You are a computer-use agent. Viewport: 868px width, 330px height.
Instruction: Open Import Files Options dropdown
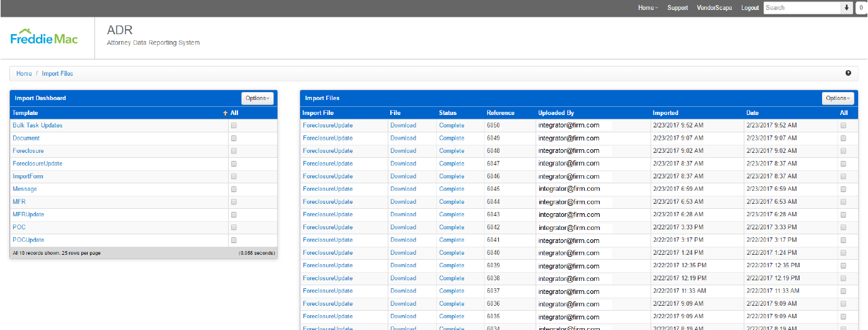coord(838,98)
